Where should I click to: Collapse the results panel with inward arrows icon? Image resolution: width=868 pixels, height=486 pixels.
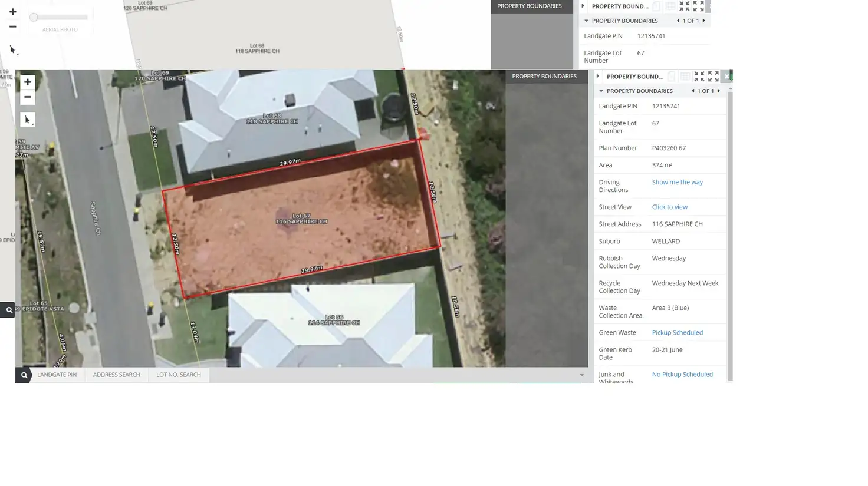(x=699, y=77)
